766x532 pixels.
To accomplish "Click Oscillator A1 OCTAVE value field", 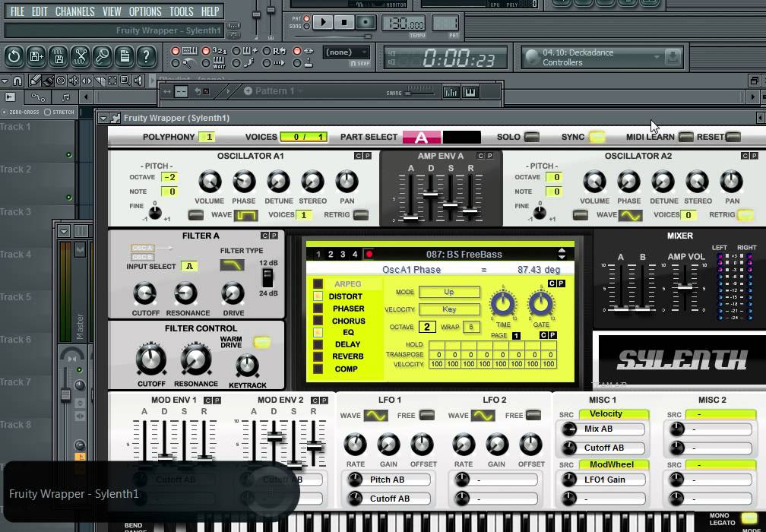I will pyautogui.click(x=169, y=177).
